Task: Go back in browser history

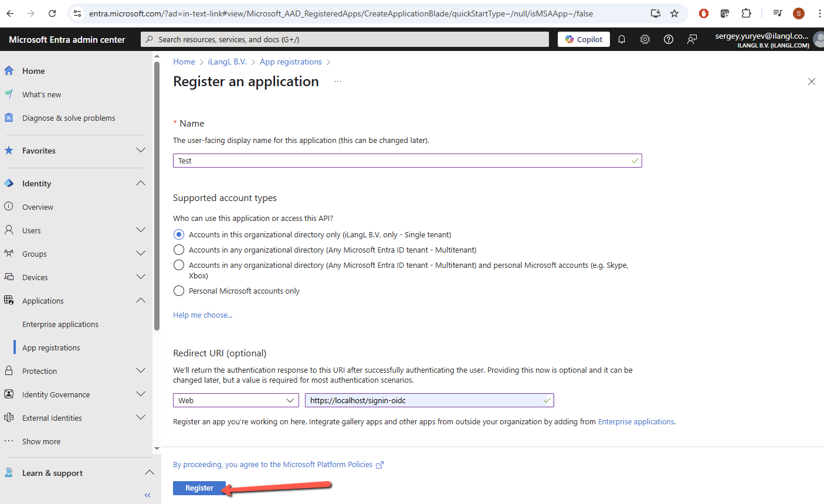Action: (x=10, y=13)
